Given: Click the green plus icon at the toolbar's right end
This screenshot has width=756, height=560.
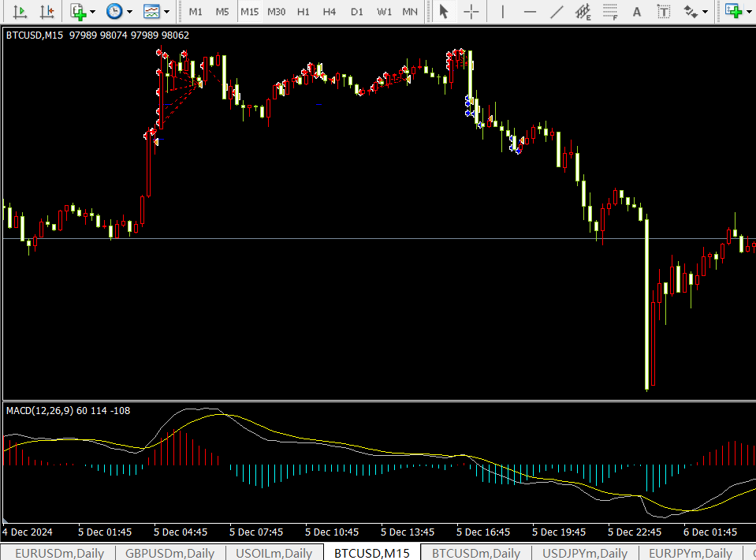Looking at the screenshot, I should tap(734, 11).
